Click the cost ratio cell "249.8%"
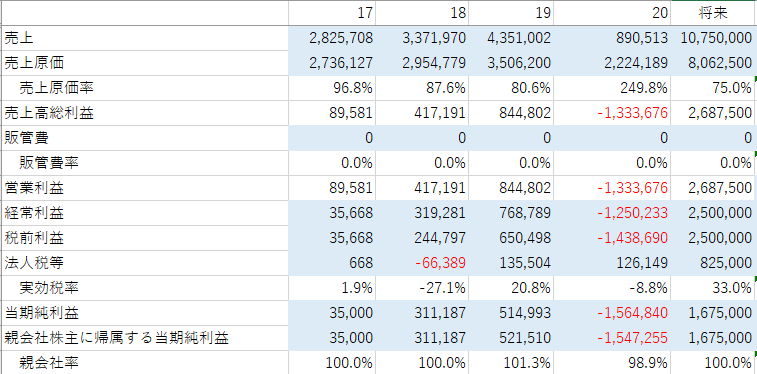The image size is (757, 374). point(611,88)
